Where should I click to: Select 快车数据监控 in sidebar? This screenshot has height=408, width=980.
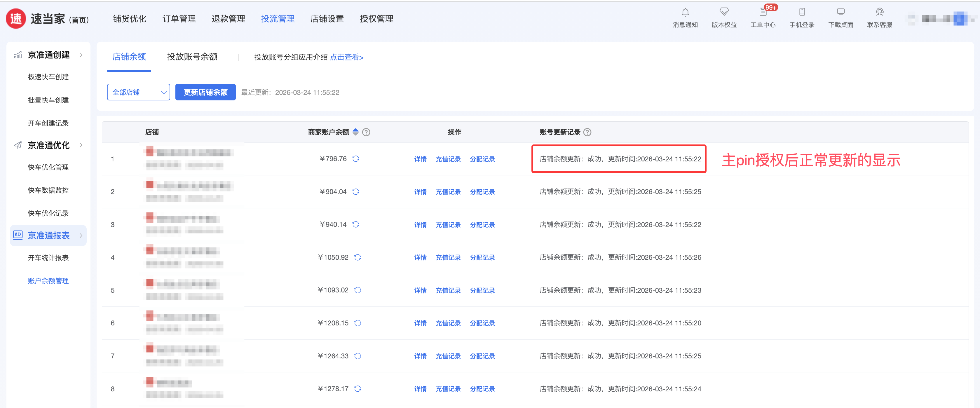(48, 190)
